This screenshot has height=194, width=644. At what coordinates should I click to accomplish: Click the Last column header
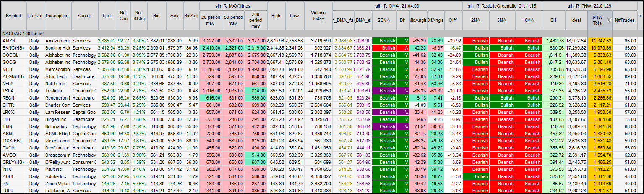click(107, 16)
